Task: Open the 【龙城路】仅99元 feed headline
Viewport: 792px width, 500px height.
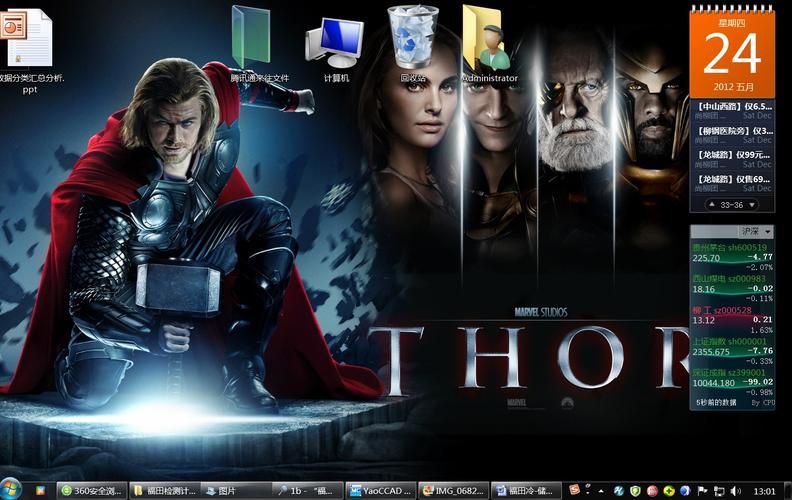Action: point(734,155)
